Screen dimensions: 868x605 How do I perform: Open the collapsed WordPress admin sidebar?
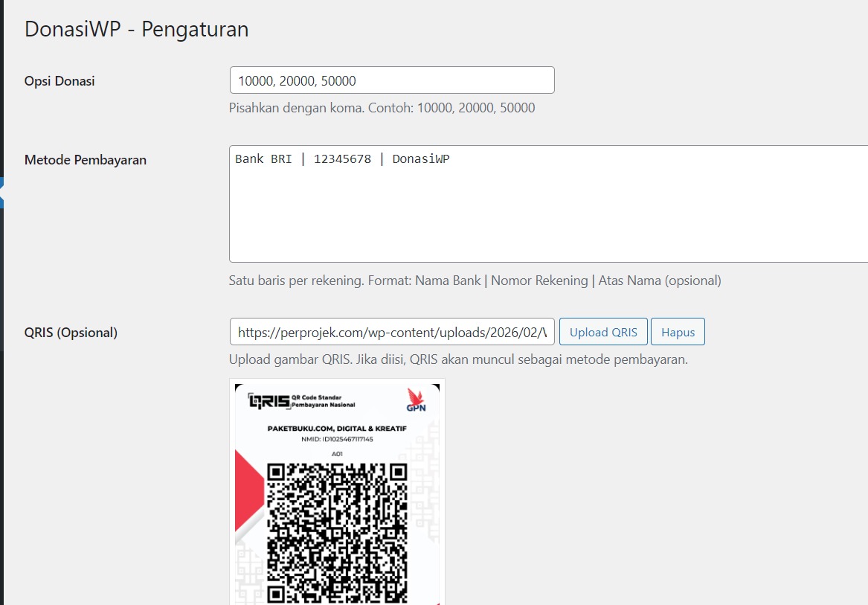point(4,298)
